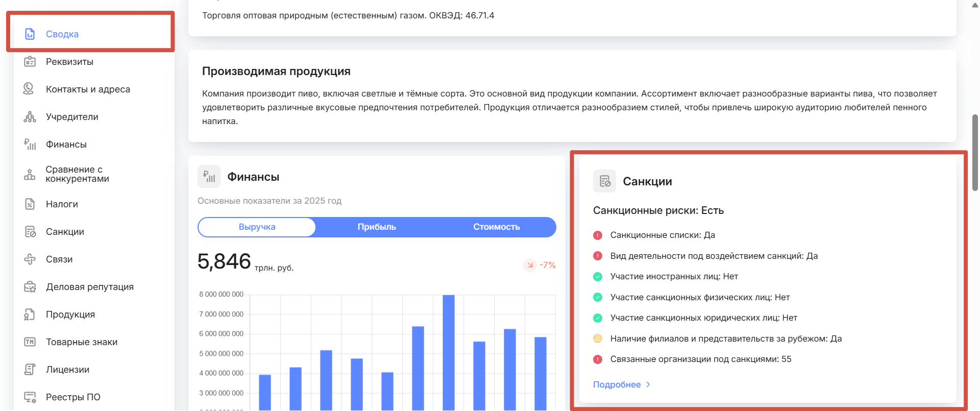This screenshot has height=411, width=980.
Task: Click the Подробнее link
Action: [617, 384]
